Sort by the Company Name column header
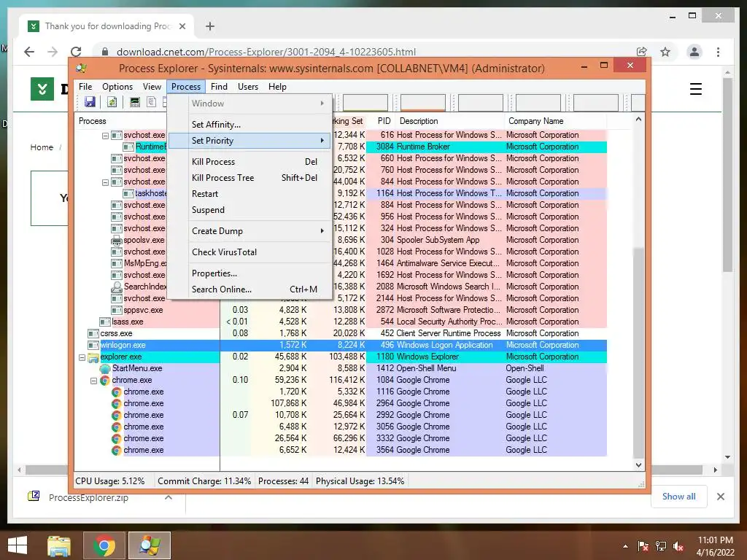The width and height of the screenshot is (747, 560). 554,121
